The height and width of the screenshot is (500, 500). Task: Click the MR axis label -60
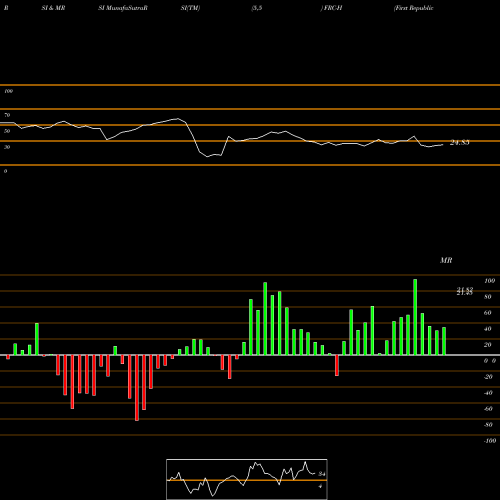coord(488,409)
